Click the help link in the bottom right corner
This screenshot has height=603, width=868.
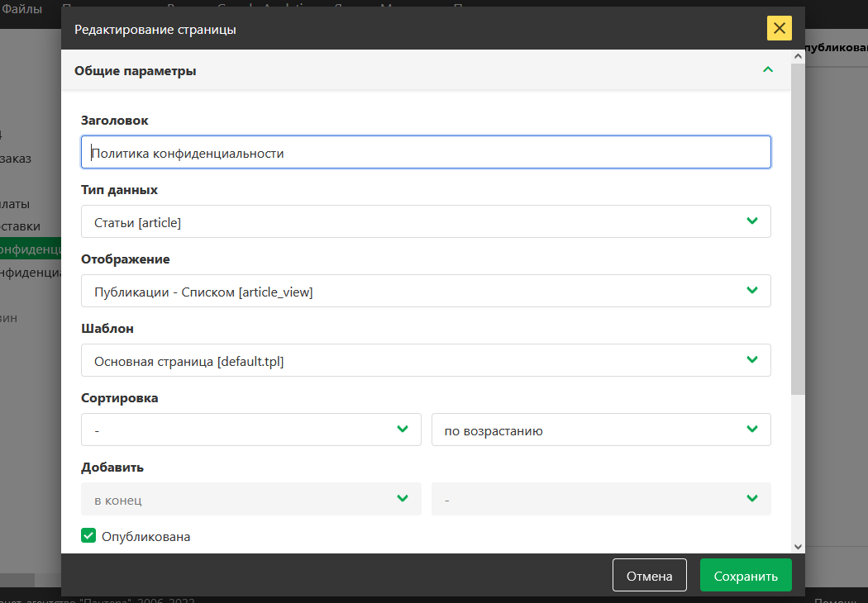840,601
